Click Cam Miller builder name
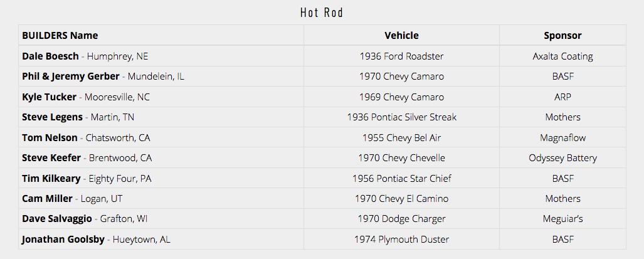Image resolution: width=644 pixels, height=259 pixels. click(x=47, y=199)
